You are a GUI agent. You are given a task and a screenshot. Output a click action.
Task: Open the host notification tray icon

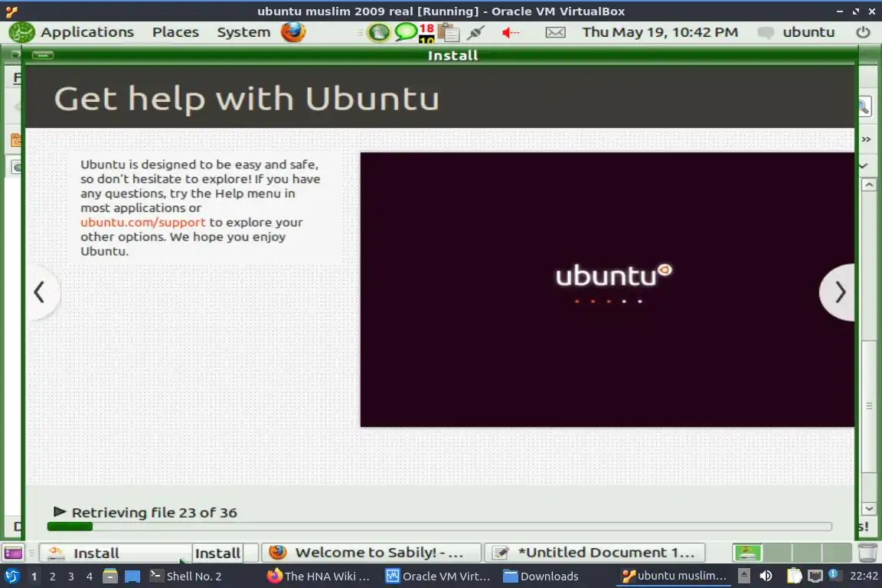tap(834, 575)
